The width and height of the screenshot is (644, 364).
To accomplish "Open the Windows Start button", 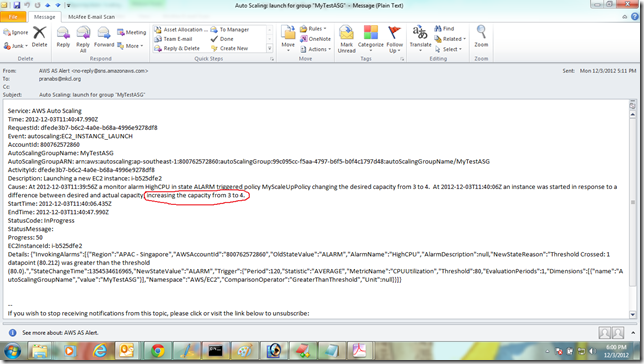I will [x=12, y=352].
